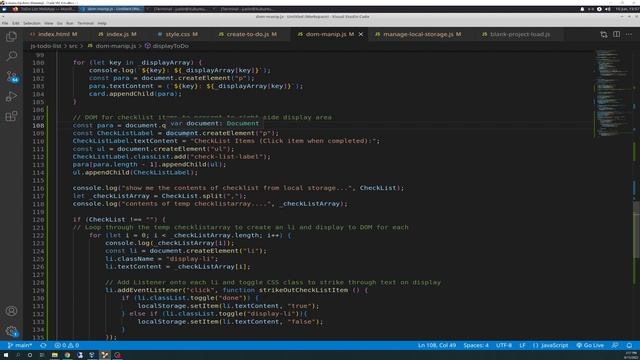The width and height of the screenshot is (640, 360).
Task: Open the View menu
Action: point(49,23)
